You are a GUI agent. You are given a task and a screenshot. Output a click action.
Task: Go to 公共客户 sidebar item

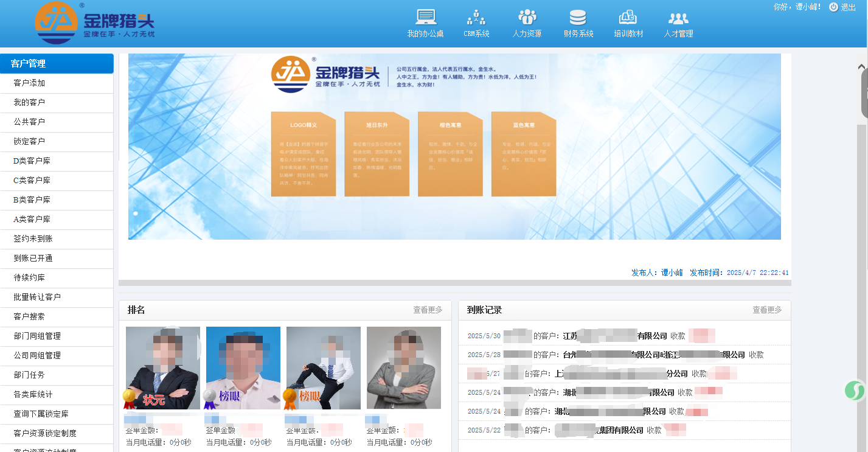click(x=29, y=122)
